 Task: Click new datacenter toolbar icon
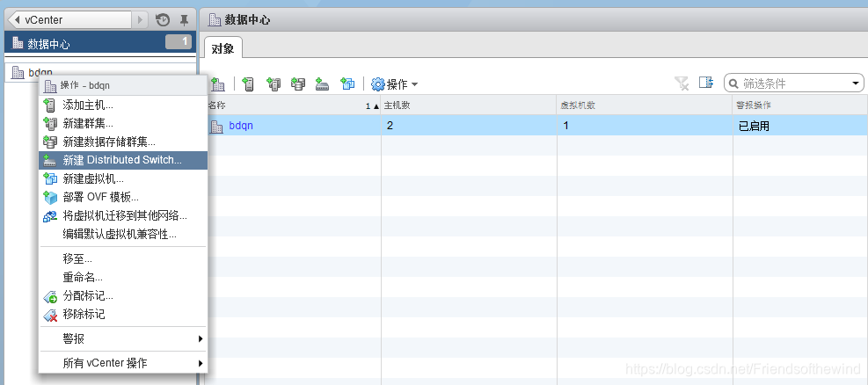(218, 84)
